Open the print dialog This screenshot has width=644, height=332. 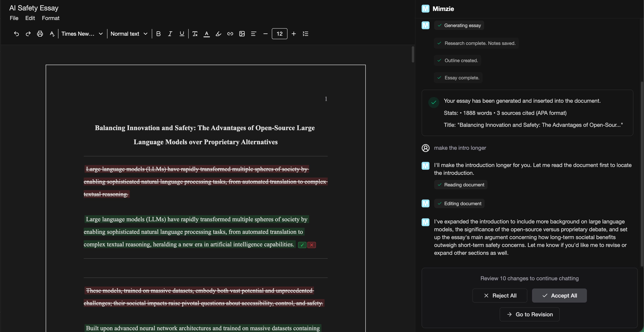point(40,34)
